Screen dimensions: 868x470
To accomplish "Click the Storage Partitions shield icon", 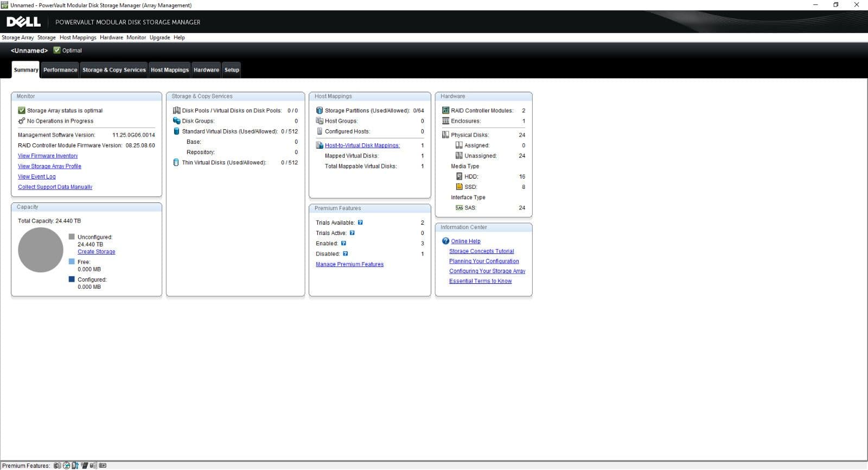I will (320, 110).
